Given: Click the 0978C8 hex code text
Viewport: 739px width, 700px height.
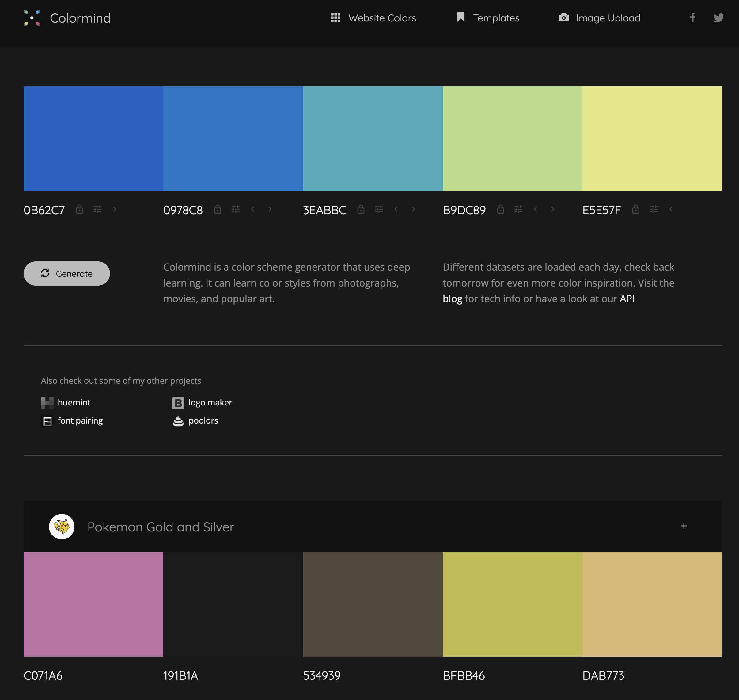Looking at the screenshot, I should pos(183,210).
